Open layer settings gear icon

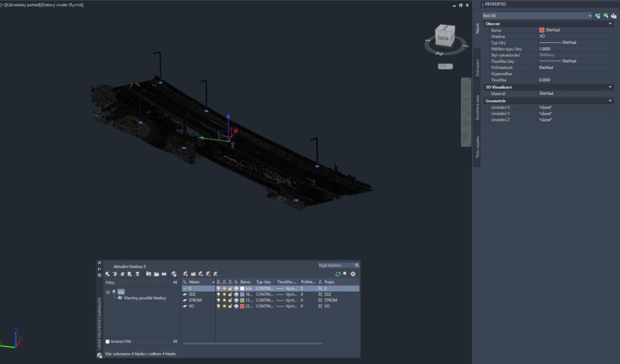pos(353,274)
